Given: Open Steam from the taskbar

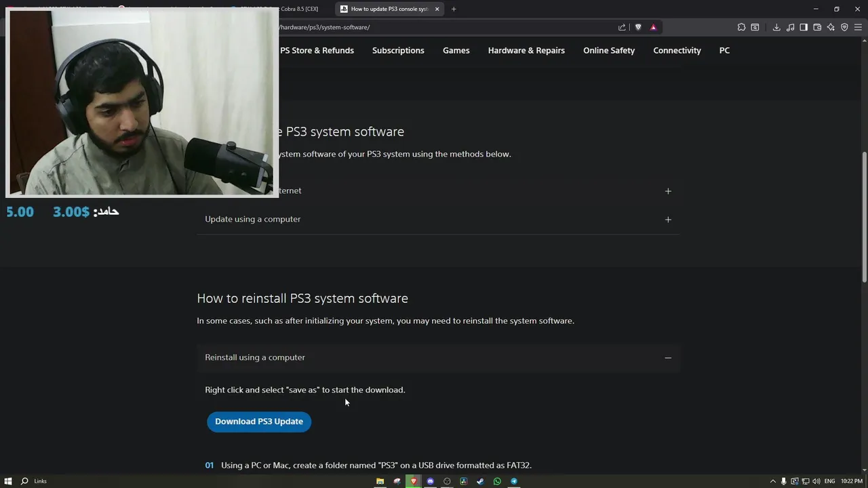Looking at the screenshot, I should tap(480, 481).
